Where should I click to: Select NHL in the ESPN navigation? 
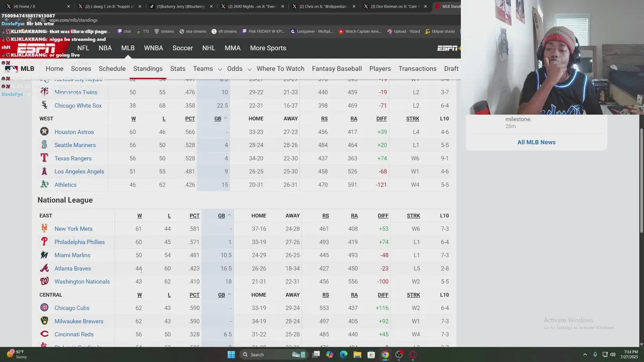[x=209, y=48]
